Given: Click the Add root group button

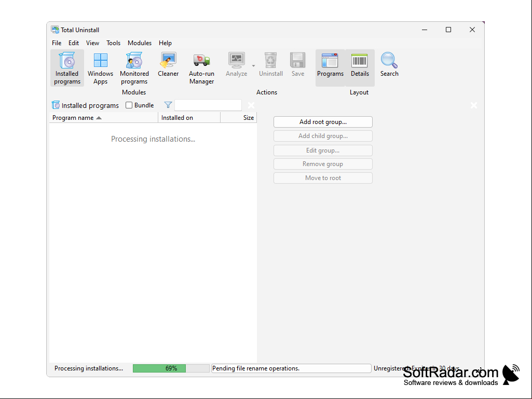Looking at the screenshot, I should tap(323, 122).
